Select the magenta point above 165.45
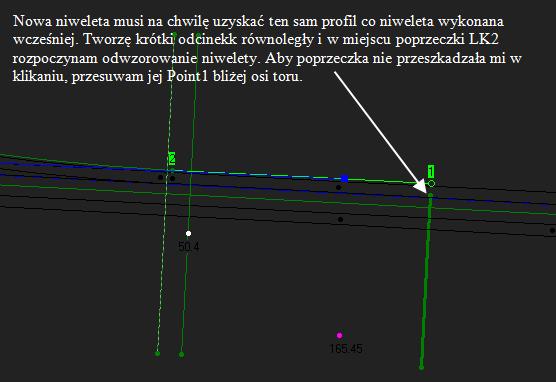 point(339,335)
